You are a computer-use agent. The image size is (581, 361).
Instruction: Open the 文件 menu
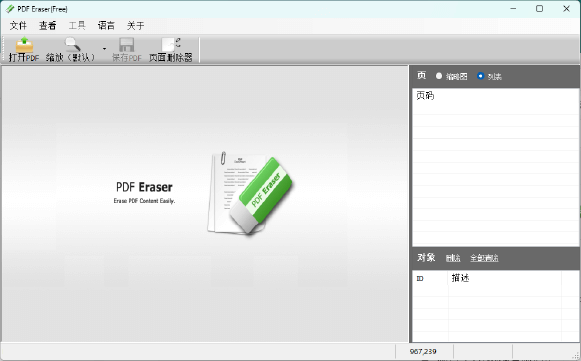coord(18,26)
